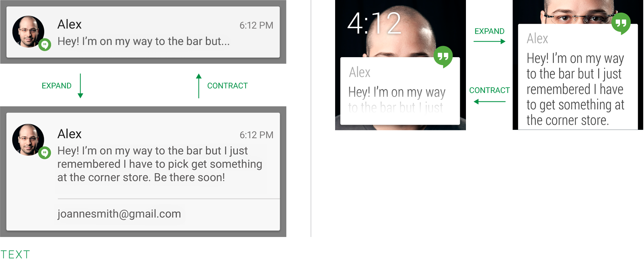Click Alex's avatar in the collapsed notification
The image size is (644, 261).
click(x=28, y=31)
